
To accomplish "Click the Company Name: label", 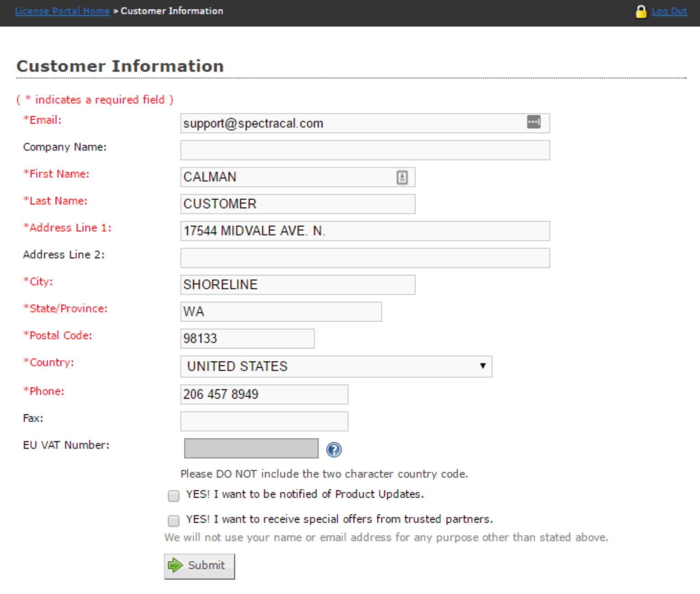I will (65, 147).
